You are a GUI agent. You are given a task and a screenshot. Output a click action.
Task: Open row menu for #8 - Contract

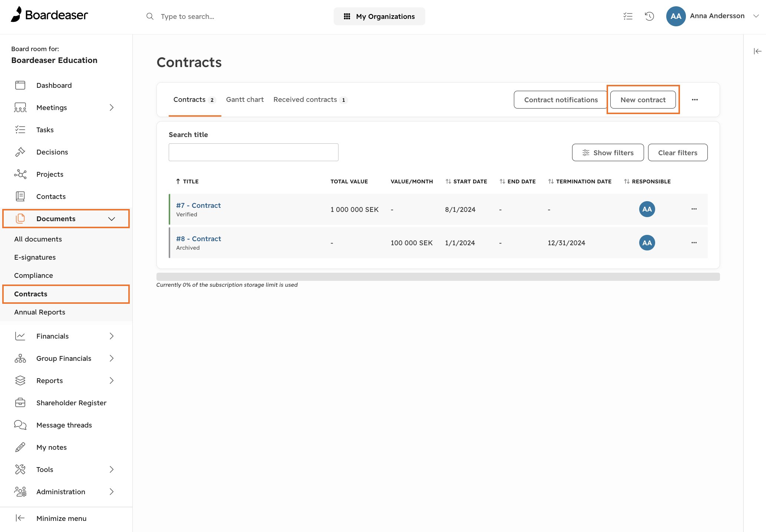(694, 243)
